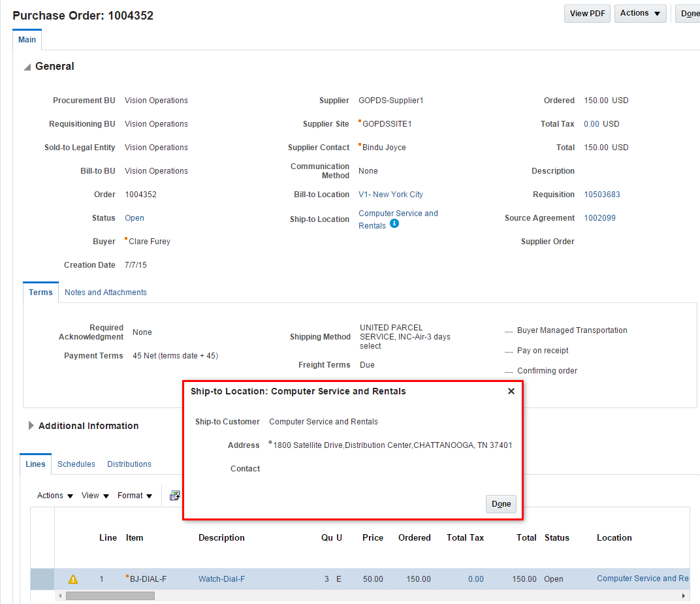Open the View menu above the Lines table
This screenshot has height=604, width=700.
click(x=95, y=496)
